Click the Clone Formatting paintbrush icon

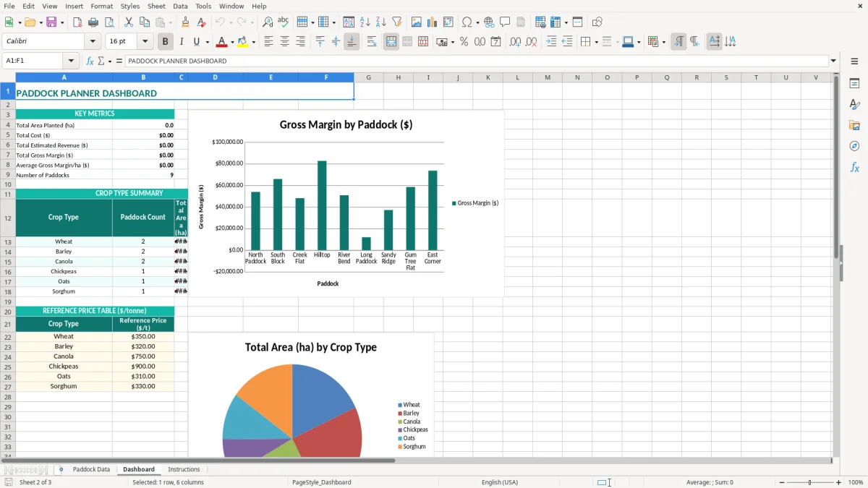click(186, 22)
